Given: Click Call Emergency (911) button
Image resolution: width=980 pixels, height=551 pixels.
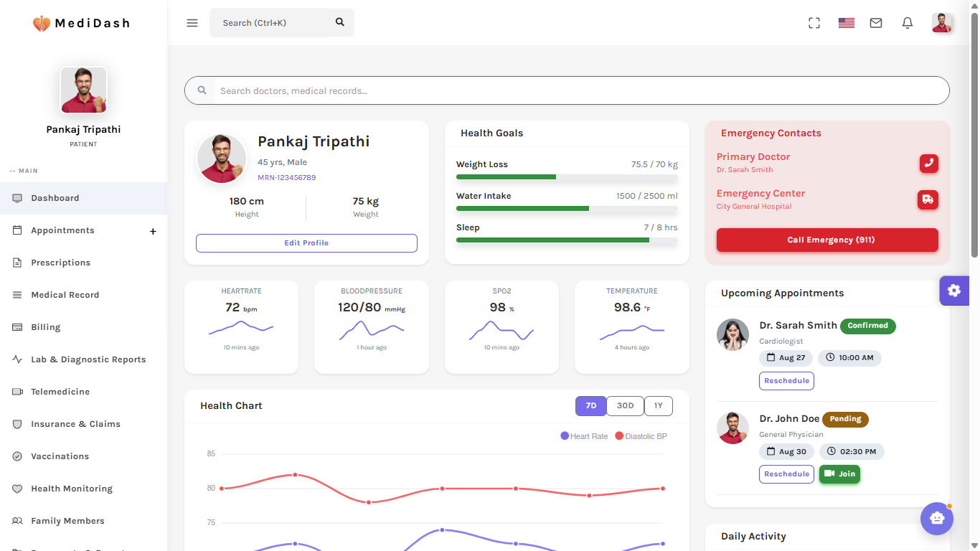Looking at the screenshot, I should [827, 240].
